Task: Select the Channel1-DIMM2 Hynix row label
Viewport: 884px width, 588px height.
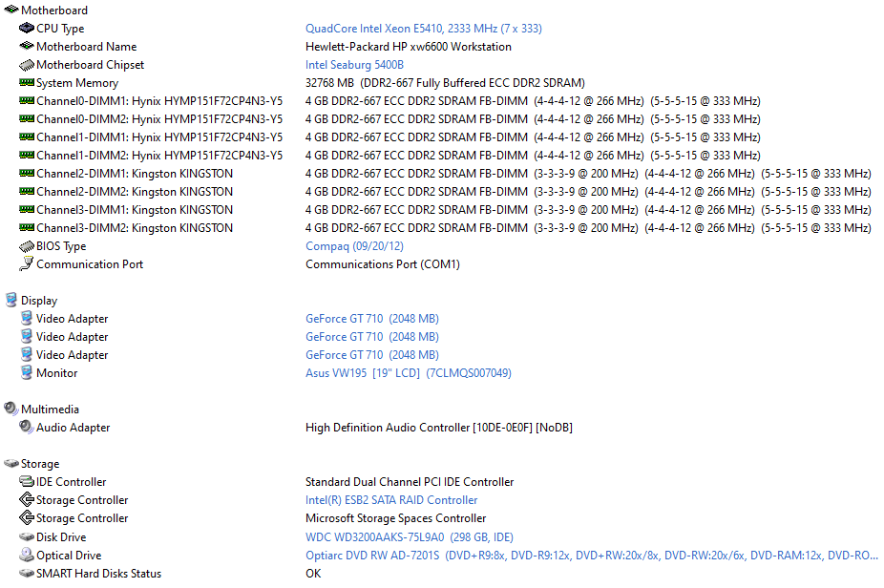Action: 159,155
